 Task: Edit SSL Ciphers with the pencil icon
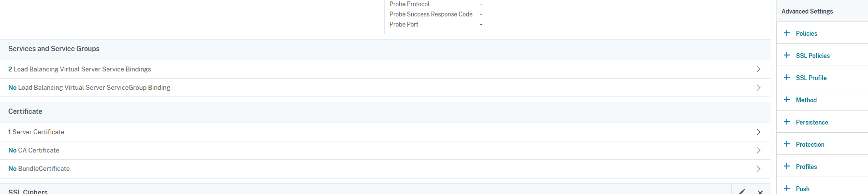(742, 192)
